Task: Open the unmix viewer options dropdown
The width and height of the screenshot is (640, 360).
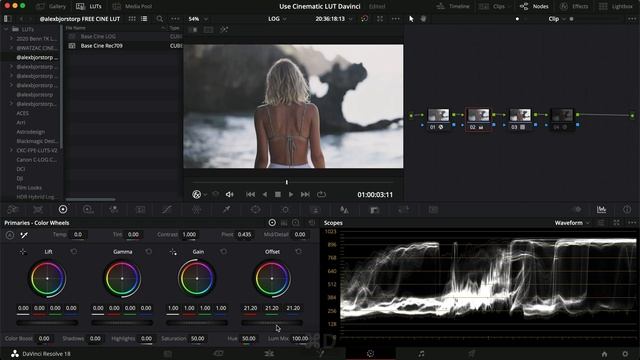Action: pyautogui.click(x=205, y=195)
